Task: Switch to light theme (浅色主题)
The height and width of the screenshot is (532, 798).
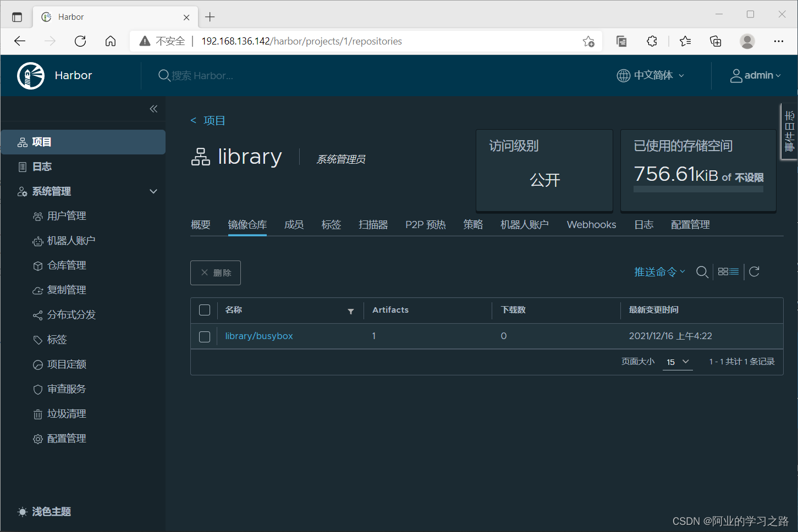Action: pos(45,512)
